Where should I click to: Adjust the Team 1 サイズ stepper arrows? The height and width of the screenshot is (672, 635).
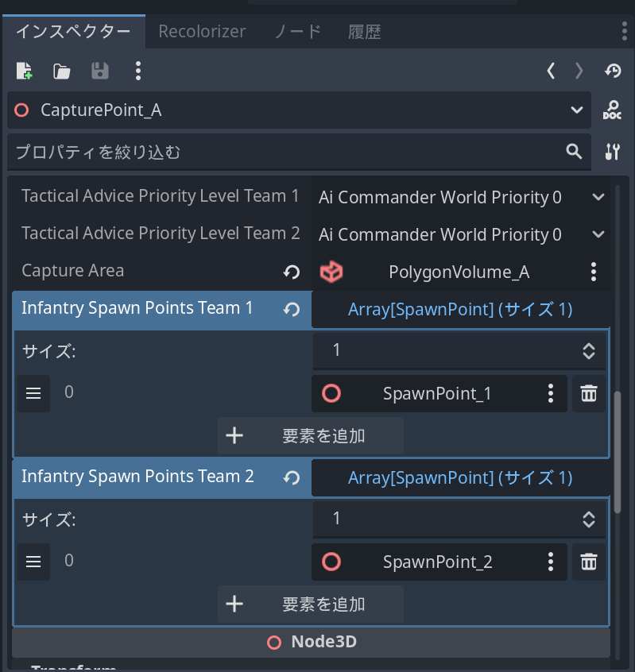(589, 351)
